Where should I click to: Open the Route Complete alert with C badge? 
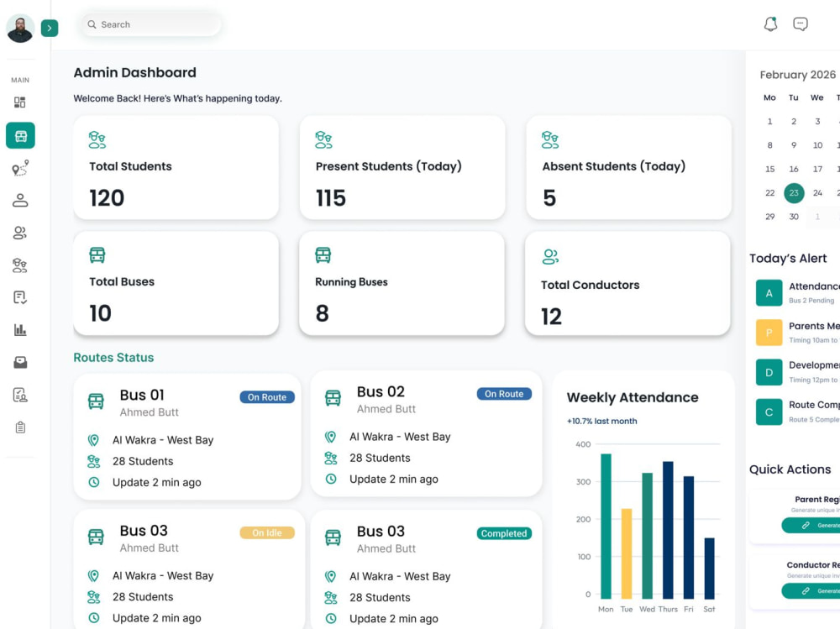[x=798, y=411]
